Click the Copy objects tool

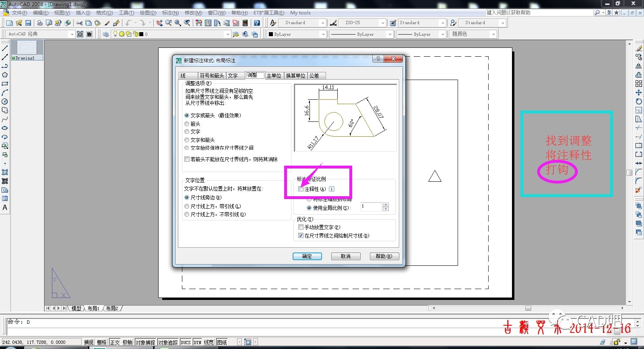click(x=639, y=57)
